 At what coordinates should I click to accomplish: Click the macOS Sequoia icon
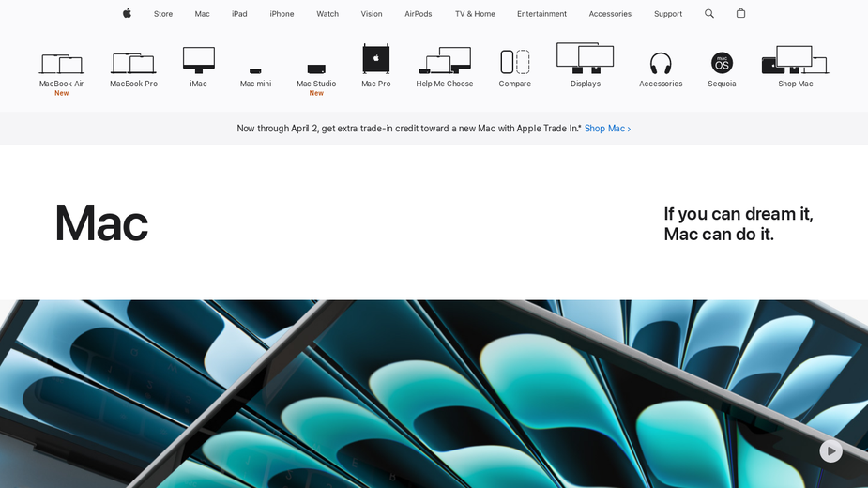[722, 63]
